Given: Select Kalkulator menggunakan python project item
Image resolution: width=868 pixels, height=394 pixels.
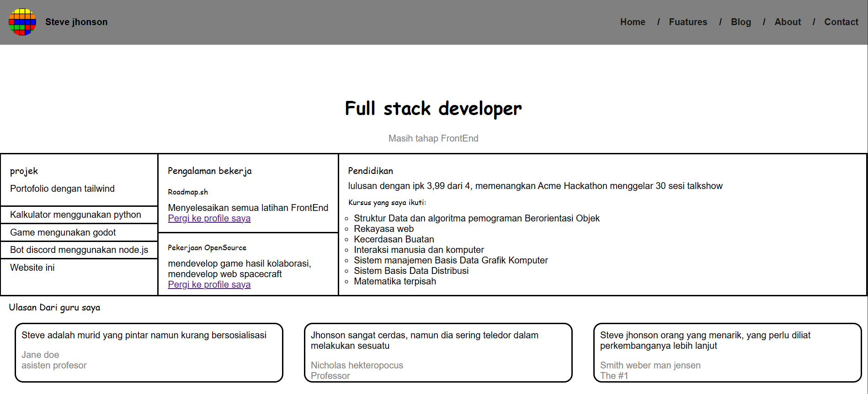Looking at the screenshot, I should (x=75, y=215).
